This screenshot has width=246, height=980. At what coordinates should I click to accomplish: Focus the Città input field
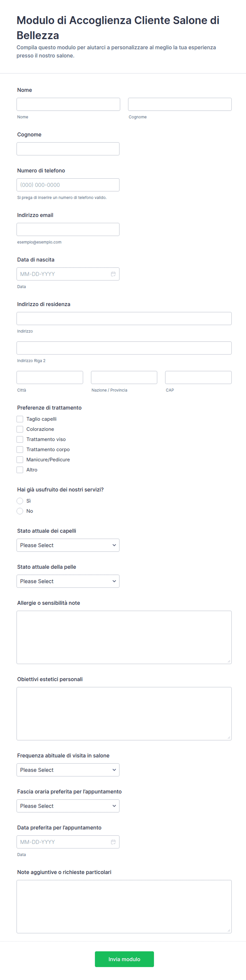50,377
